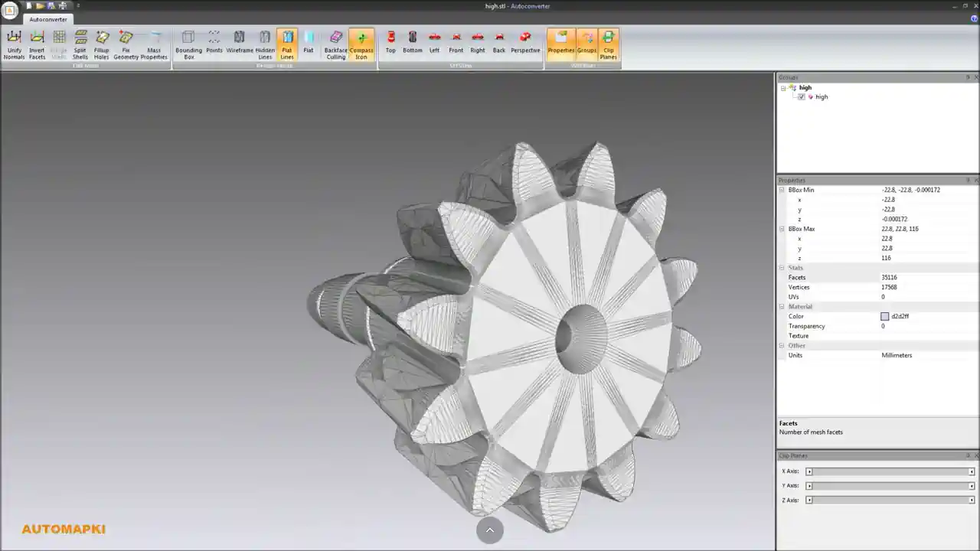Open the Autoconverter ribbon tab
Image resolution: width=980 pixels, height=551 pixels.
[x=48, y=19]
